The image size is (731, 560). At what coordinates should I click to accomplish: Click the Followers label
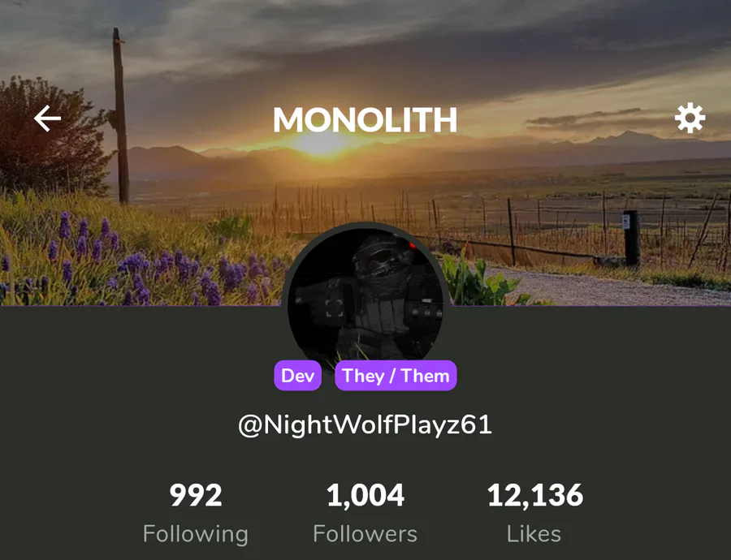coord(365,534)
